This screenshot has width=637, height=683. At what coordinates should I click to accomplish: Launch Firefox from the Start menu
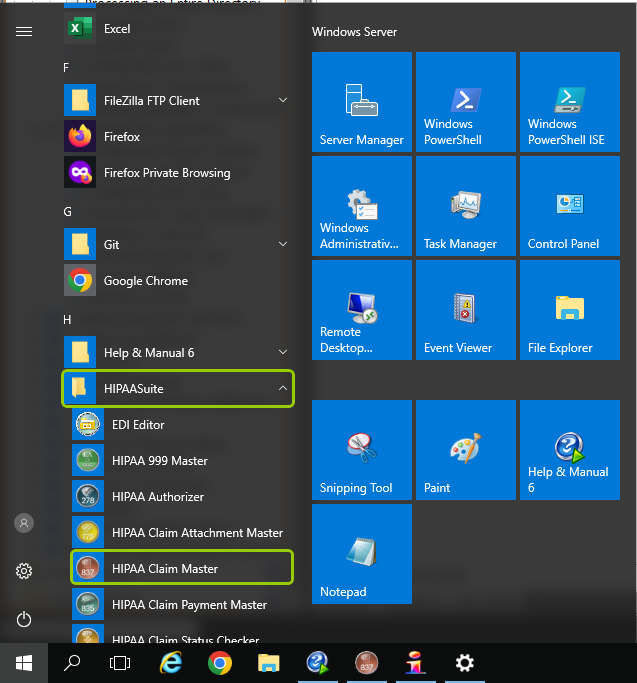178,137
